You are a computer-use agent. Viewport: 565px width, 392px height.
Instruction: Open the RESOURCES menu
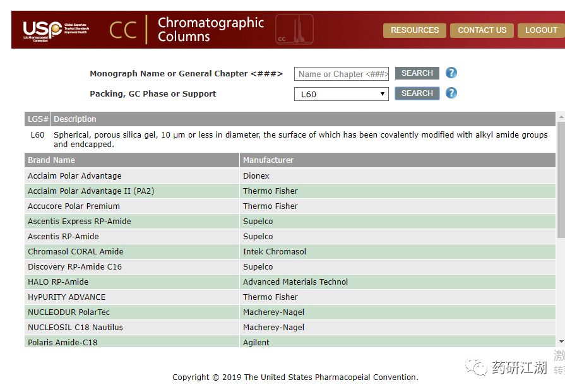pos(415,30)
